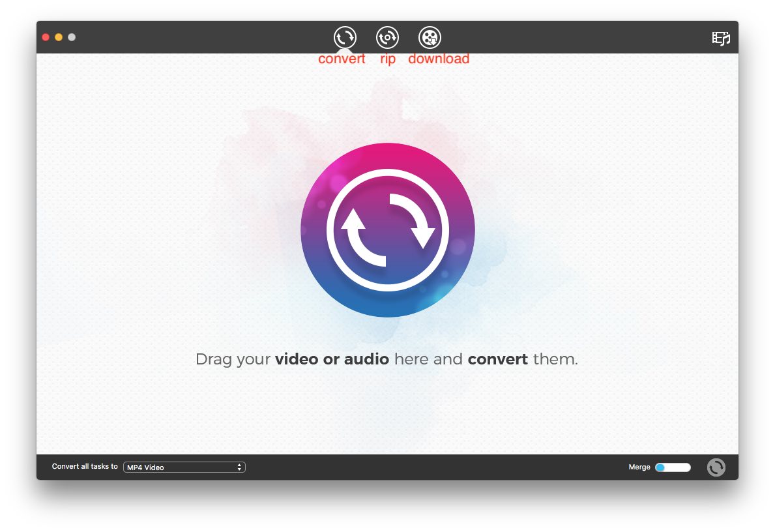
Task: Open the Rip disc tab icon
Action: point(387,37)
